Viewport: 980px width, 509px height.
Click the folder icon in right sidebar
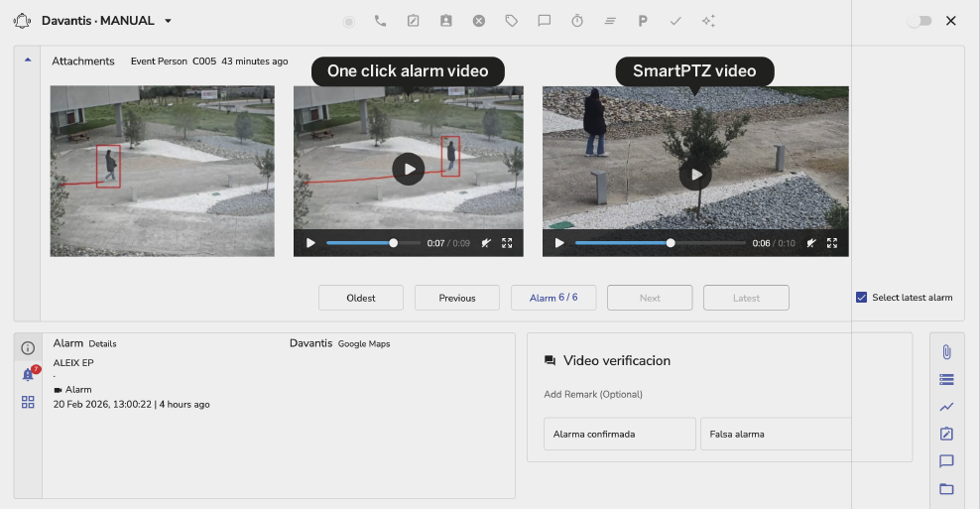tap(946, 488)
